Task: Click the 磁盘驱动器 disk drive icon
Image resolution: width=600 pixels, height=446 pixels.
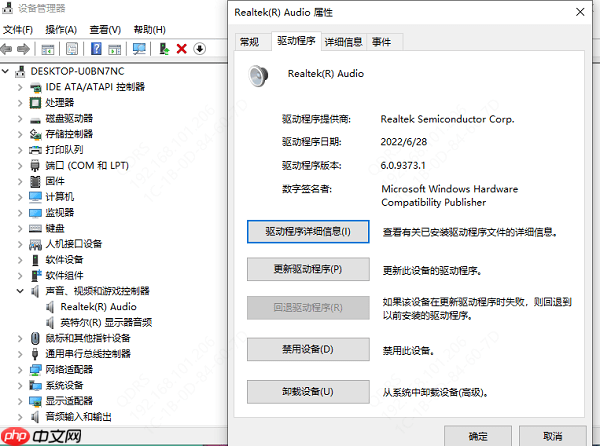Action: point(35,119)
